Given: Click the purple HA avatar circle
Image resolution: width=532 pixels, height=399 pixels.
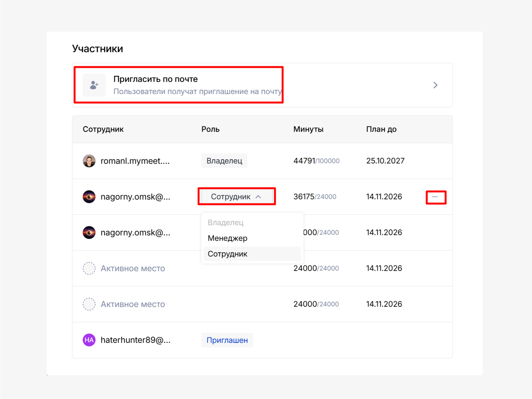Looking at the screenshot, I should [x=89, y=340].
